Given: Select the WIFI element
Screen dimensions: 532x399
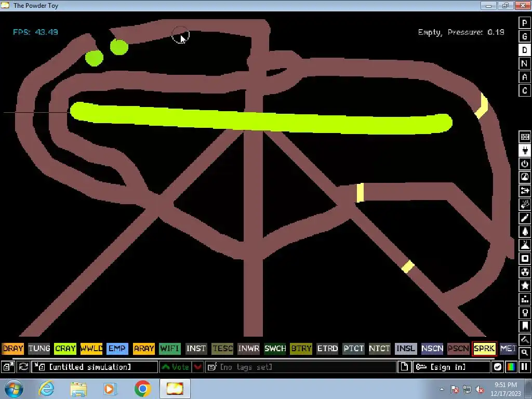Looking at the screenshot, I should [170, 349].
